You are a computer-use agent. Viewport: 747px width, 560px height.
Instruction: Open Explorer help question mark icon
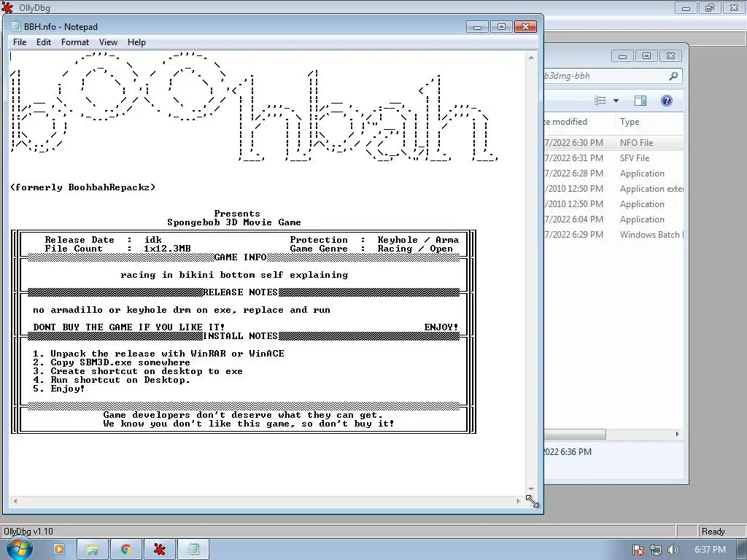[x=667, y=101]
